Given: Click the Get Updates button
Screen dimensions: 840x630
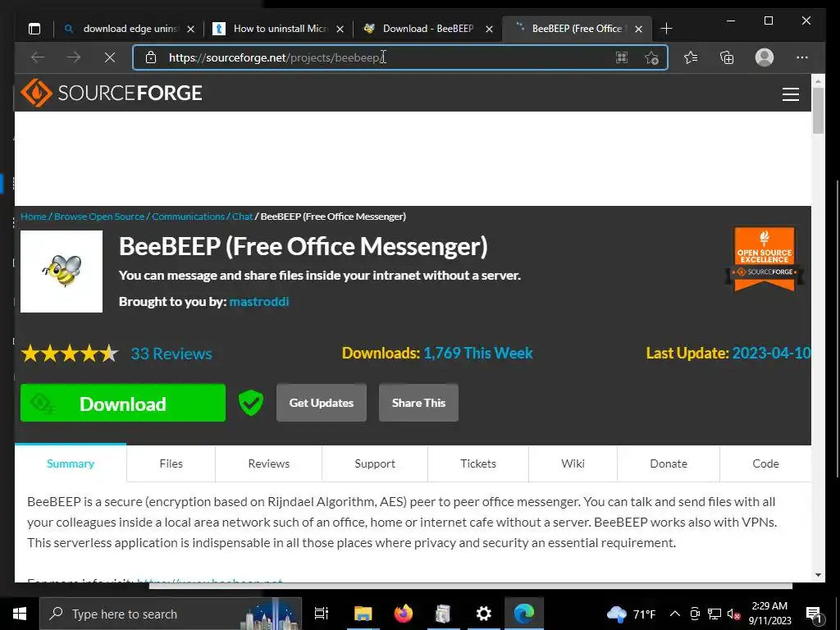Looking at the screenshot, I should click(322, 403).
